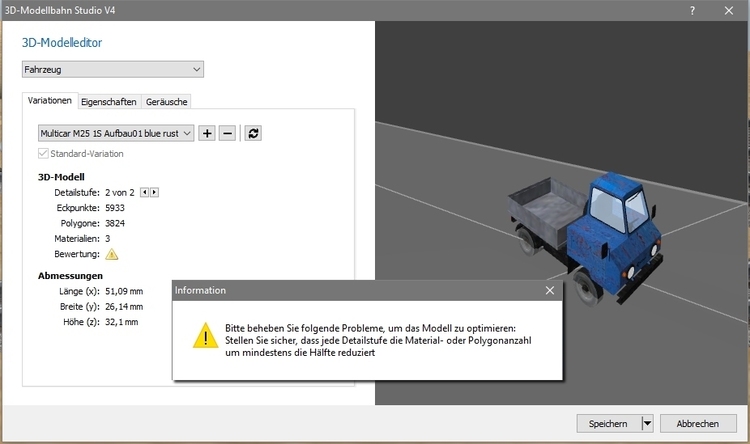The width and height of the screenshot is (750, 444).
Task: Switch to the Variationen tab
Action: click(x=50, y=100)
